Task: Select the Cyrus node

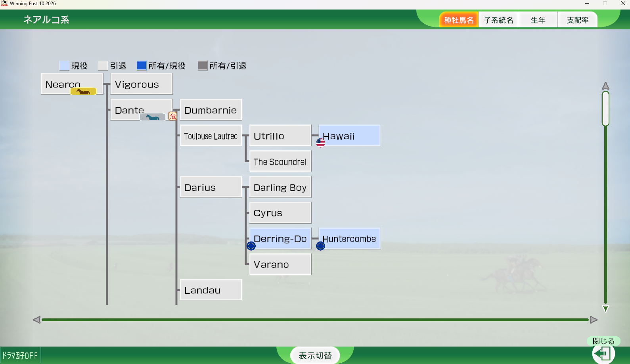Action: (x=280, y=213)
